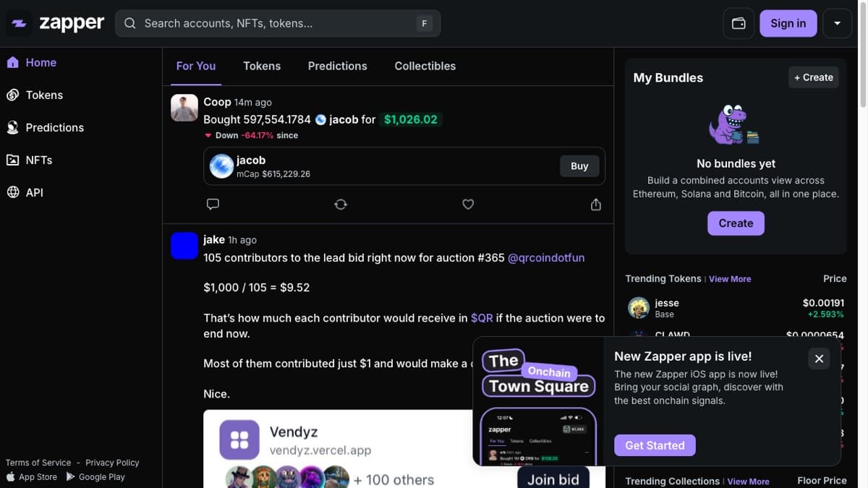View More trending tokens
This screenshot has width=868, height=488.
click(730, 278)
